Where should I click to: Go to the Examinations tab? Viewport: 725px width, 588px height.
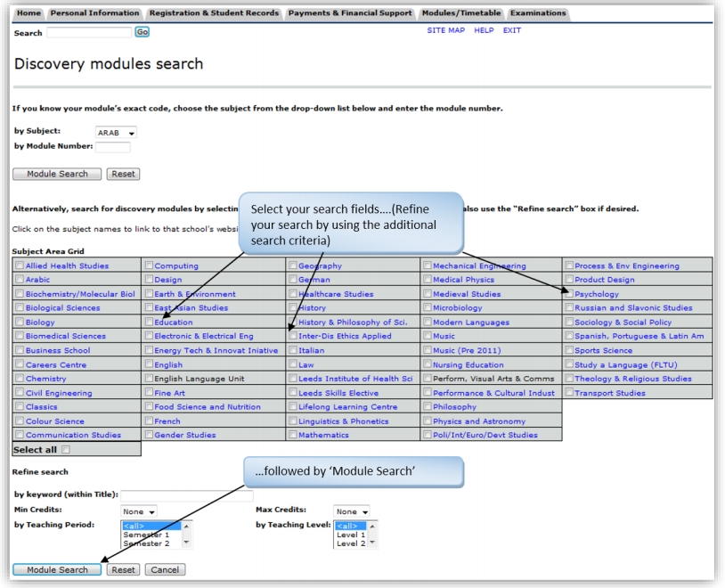(538, 13)
